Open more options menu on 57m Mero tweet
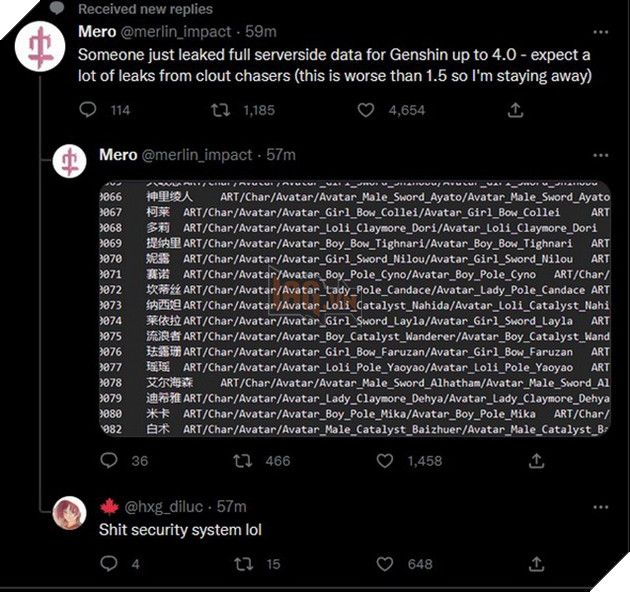 600,156
